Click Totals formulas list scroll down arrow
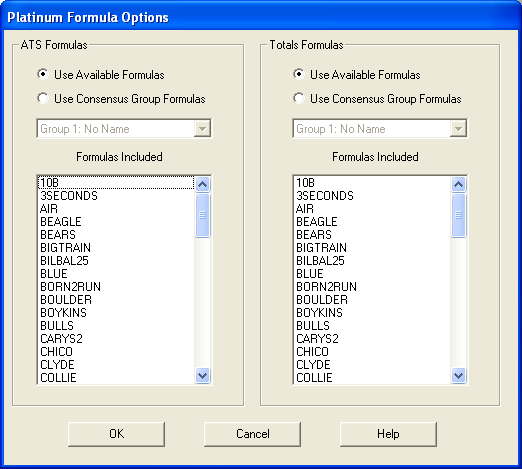The image size is (522, 469). tap(459, 376)
